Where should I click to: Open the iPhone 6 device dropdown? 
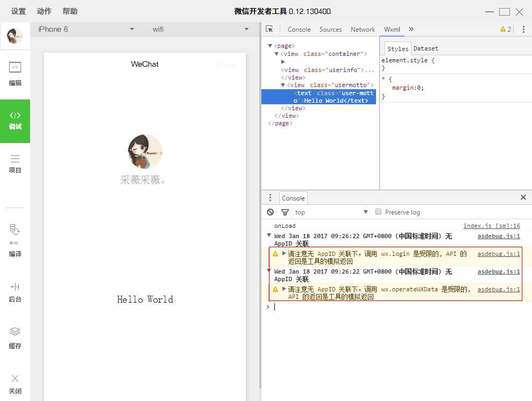click(x=87, y=29)
